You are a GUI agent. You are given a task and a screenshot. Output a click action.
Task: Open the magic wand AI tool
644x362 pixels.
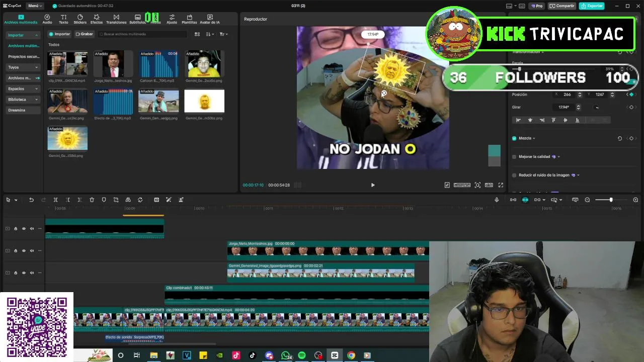[x=169, y=200]
